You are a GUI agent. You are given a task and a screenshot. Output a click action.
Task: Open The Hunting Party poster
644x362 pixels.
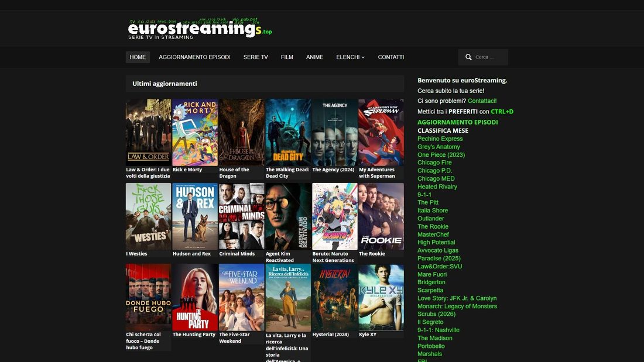pos(195,297)
